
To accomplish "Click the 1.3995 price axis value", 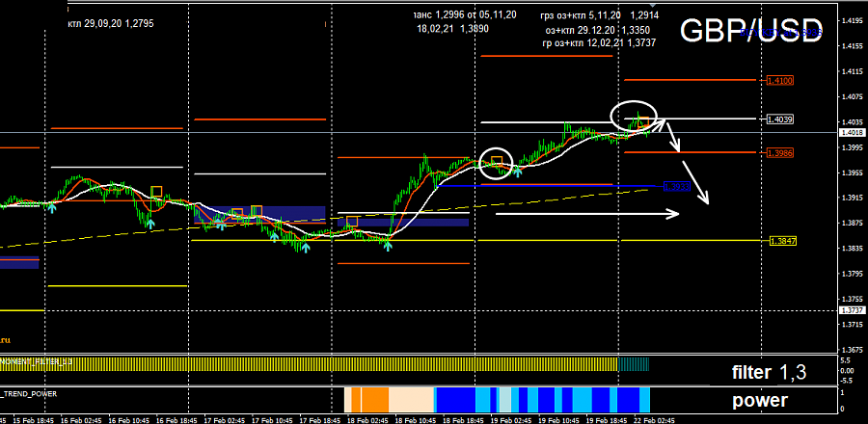I will pyautogui.click(x=853, y=147).
